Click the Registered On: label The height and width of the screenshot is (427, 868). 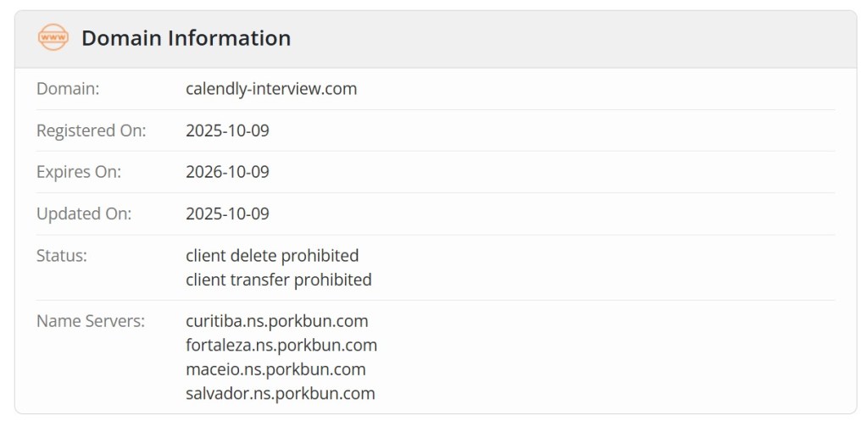pyautogui.click(x=91, y=130)
